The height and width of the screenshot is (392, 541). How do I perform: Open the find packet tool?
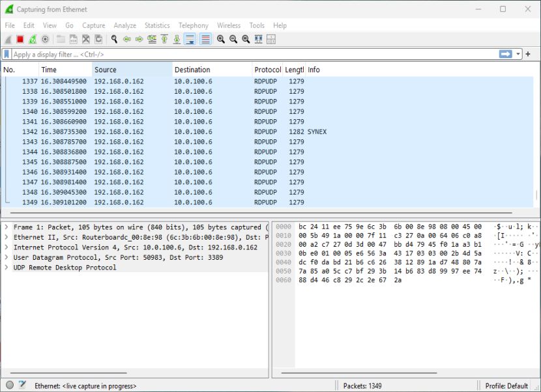pos(114,39)
